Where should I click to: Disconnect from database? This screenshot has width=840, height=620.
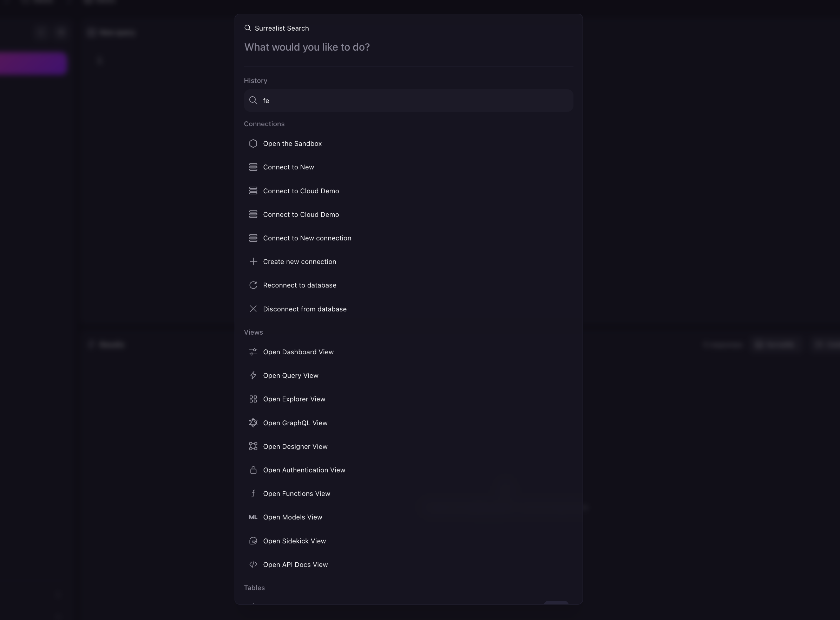304,309
